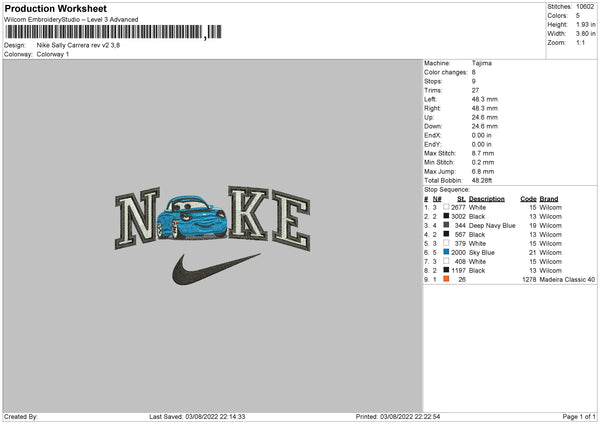Click the Width value '3.80 in'
This screenshot has height=424, width=600.
pyautogui.click(x=586, y=34)
